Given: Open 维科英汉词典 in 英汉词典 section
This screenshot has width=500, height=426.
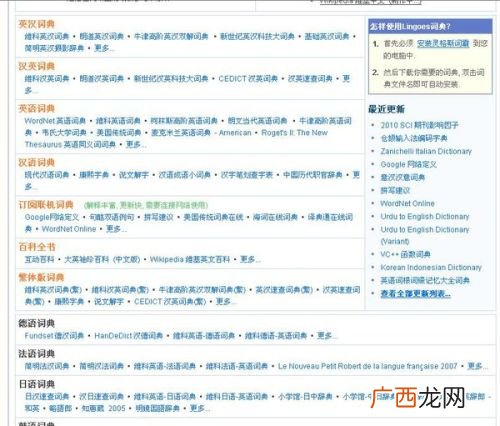Looking at the screenshot, I should tap(47, 36).
